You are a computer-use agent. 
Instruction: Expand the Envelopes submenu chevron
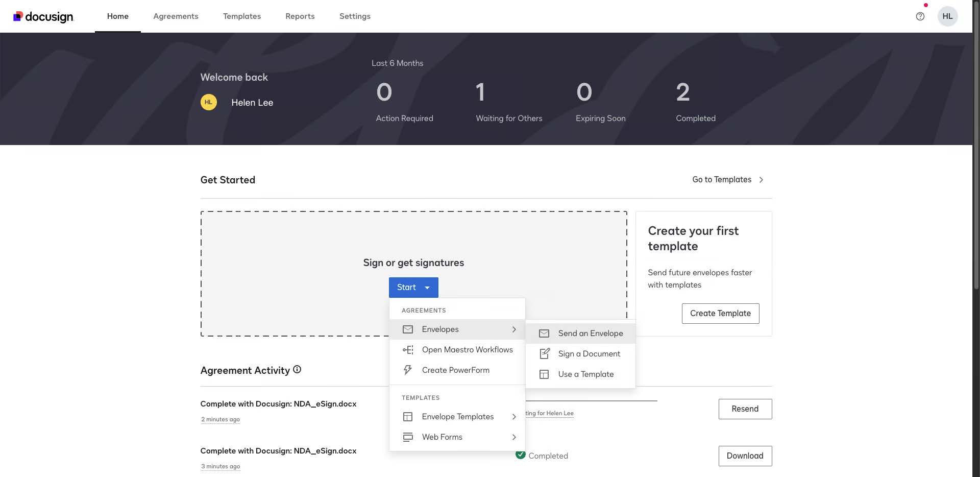tap(514, 329)
